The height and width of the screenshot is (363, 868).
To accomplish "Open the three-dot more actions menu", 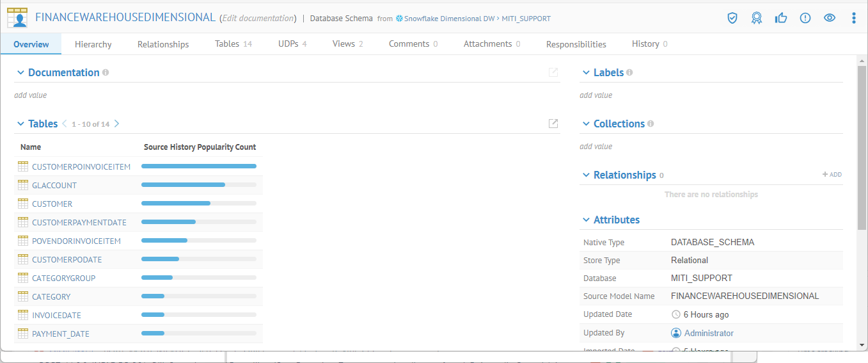I will [x=854, y=18].
